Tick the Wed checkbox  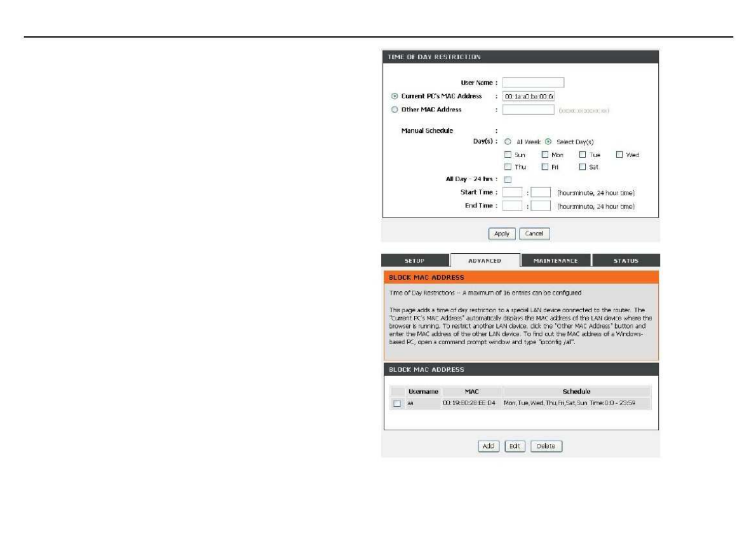click(619, 155)
